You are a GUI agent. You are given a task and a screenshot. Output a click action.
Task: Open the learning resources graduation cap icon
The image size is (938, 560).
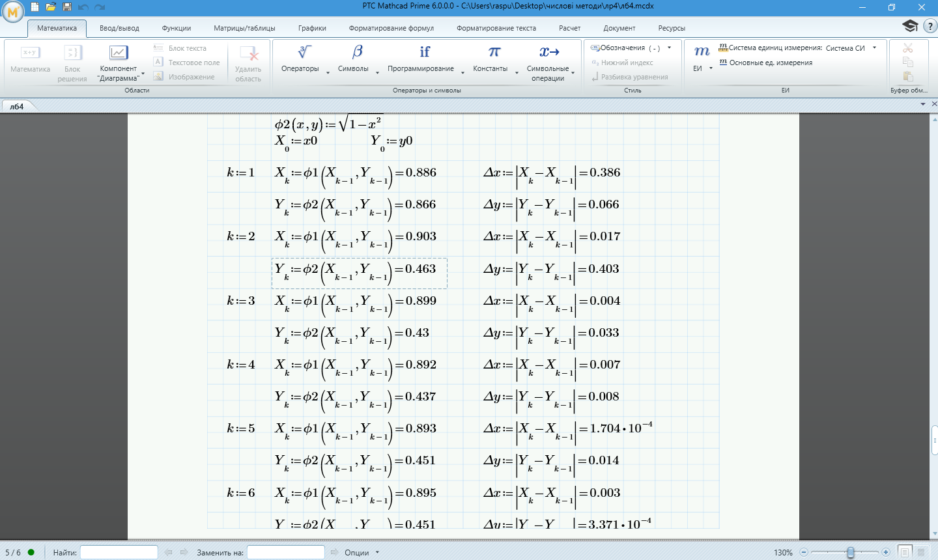pos(910,26)
